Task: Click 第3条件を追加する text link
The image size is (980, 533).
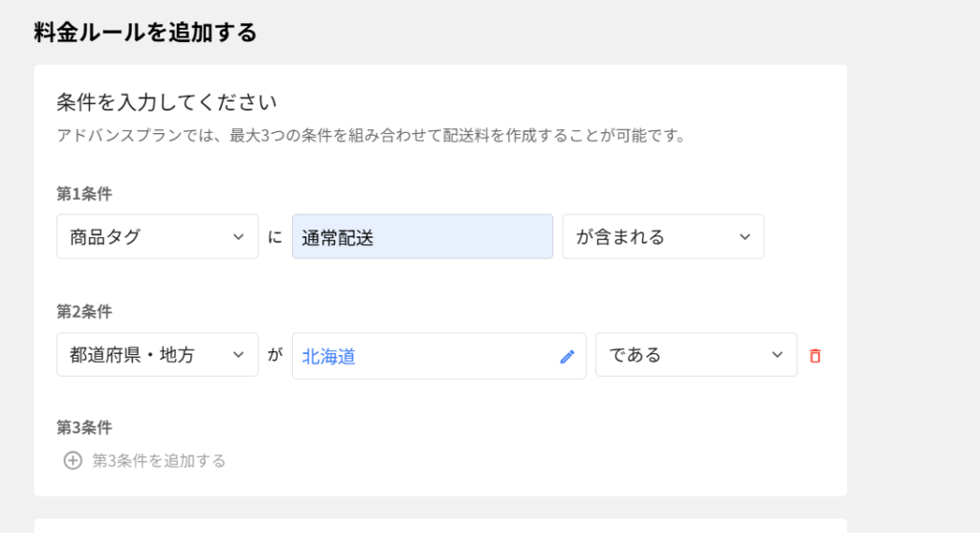Action: [159, 460]
